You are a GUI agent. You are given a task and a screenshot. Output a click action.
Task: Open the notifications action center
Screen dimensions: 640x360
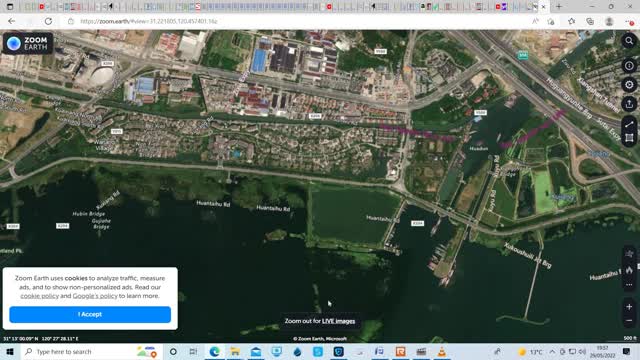pos(627,351)
